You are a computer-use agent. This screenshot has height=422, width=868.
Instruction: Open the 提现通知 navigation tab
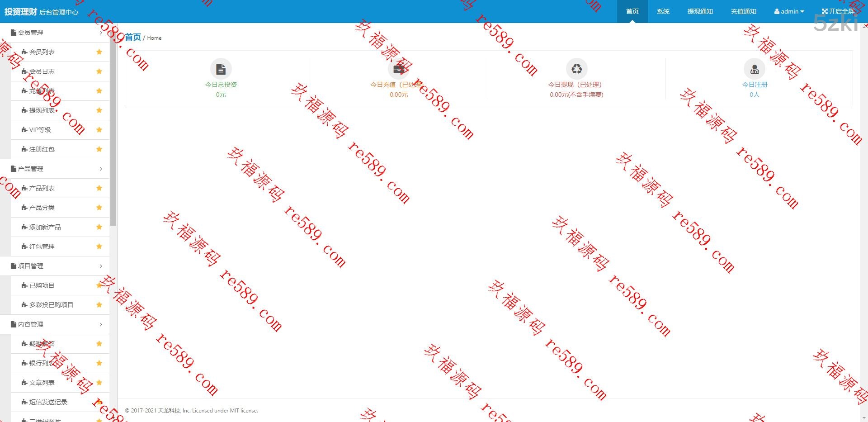700,11
